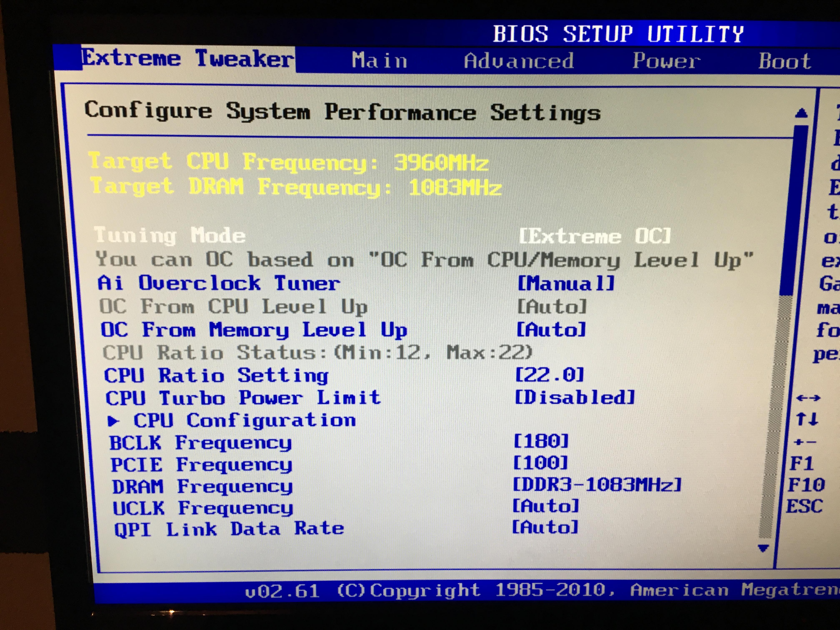840x630 pixels.
Task: Click the BCLK Frequency 180 field
Action: pyautogui.click(x=541, y=441)
